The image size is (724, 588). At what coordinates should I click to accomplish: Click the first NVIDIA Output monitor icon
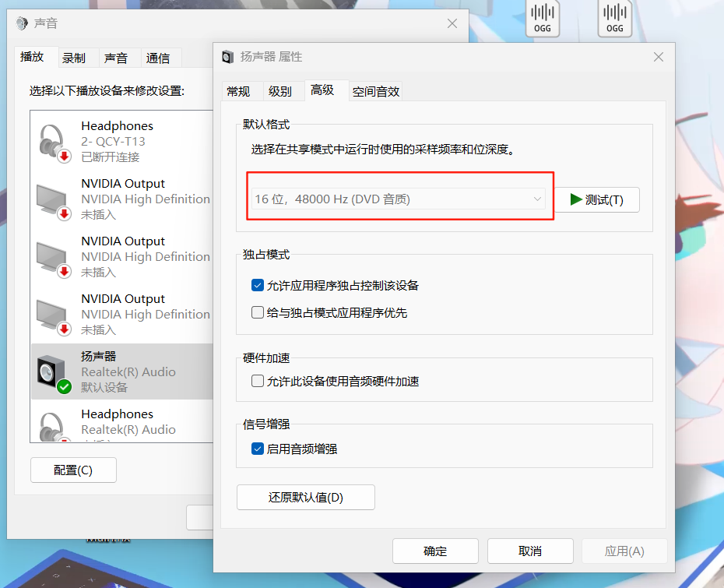point(53,201)
